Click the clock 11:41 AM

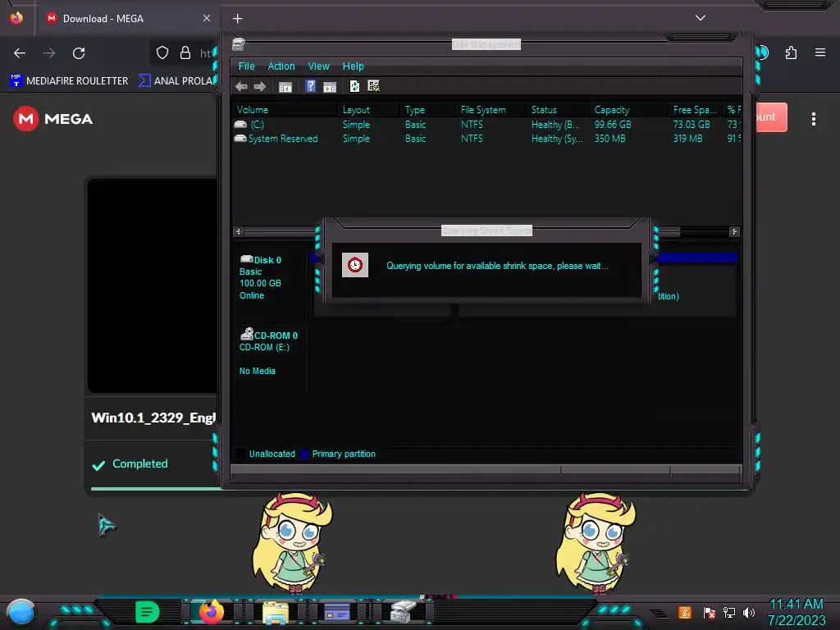point(796,605)
